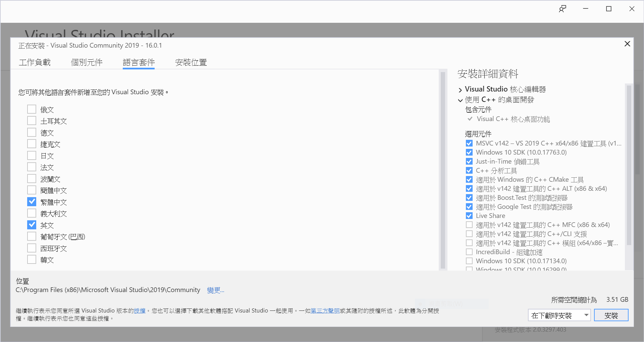Click the 安裝 button
Image resolution: width=644 pixels, height=342 pixels.
[611, 315]
